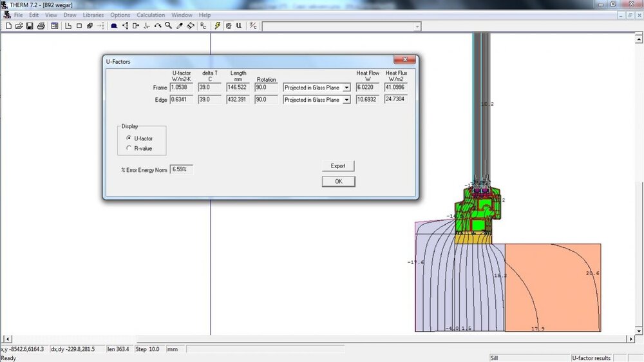Click the U-factors toolbar icon
Viewport: 644px width, 362px height.
coord(239,26)
